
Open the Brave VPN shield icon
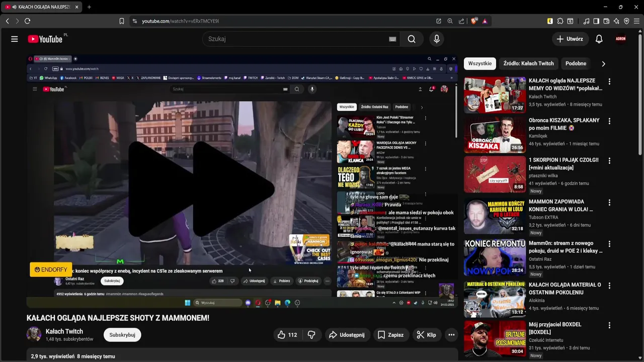626,21
